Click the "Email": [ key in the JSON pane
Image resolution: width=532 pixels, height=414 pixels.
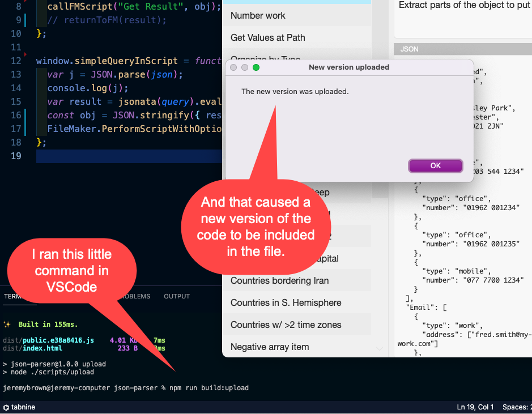tap(426, 308)
